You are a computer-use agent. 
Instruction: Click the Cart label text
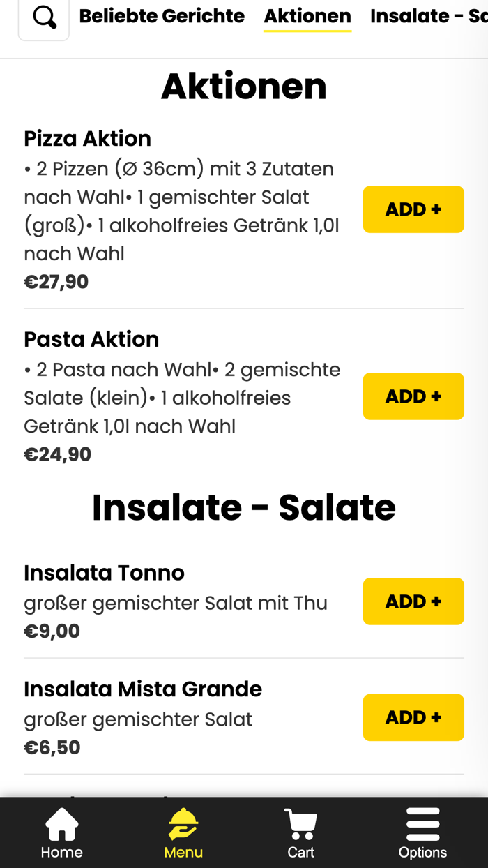(x=300, y=853)
